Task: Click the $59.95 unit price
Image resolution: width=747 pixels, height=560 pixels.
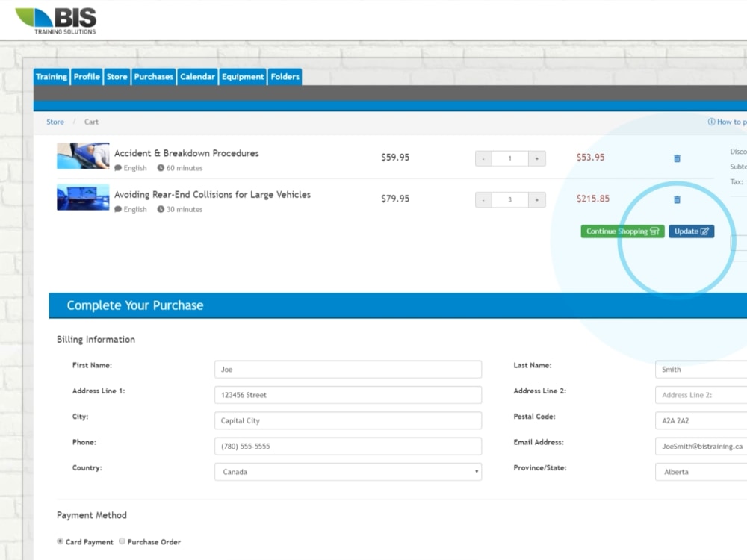Action: pos(395,158)
